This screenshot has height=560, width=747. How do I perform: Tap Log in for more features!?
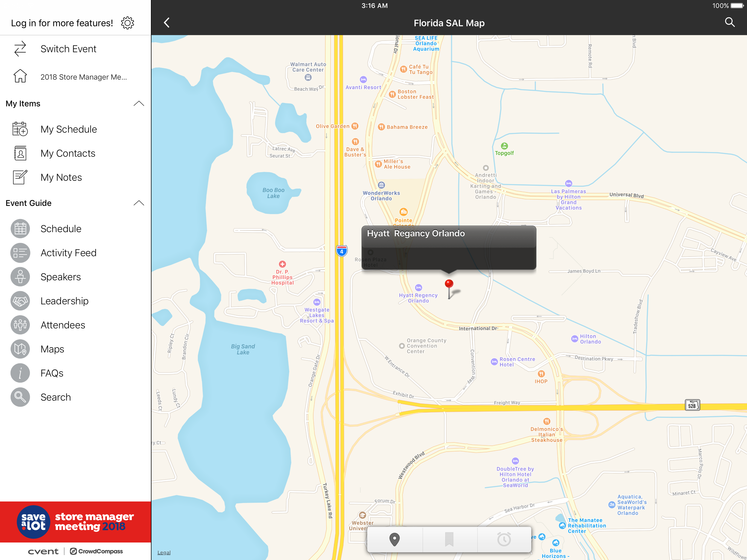(x=62, y=23)
